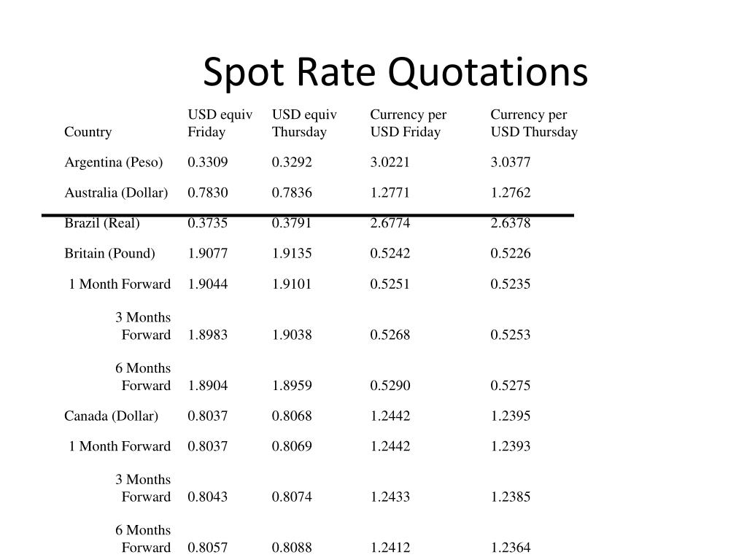Screen dimensions: 747x560
Task: Select the Brazil (Real) row label
Action: (x=102, y=223)
